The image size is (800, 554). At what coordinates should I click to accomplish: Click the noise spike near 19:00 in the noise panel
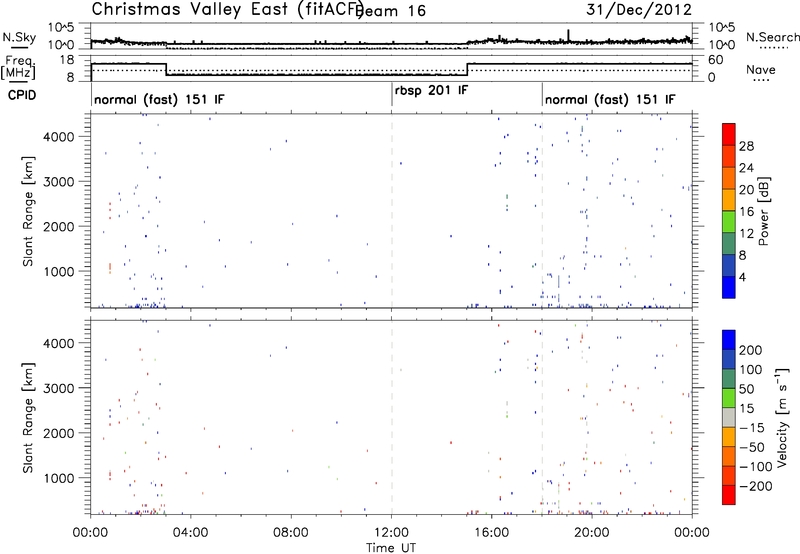pos(568,35)
